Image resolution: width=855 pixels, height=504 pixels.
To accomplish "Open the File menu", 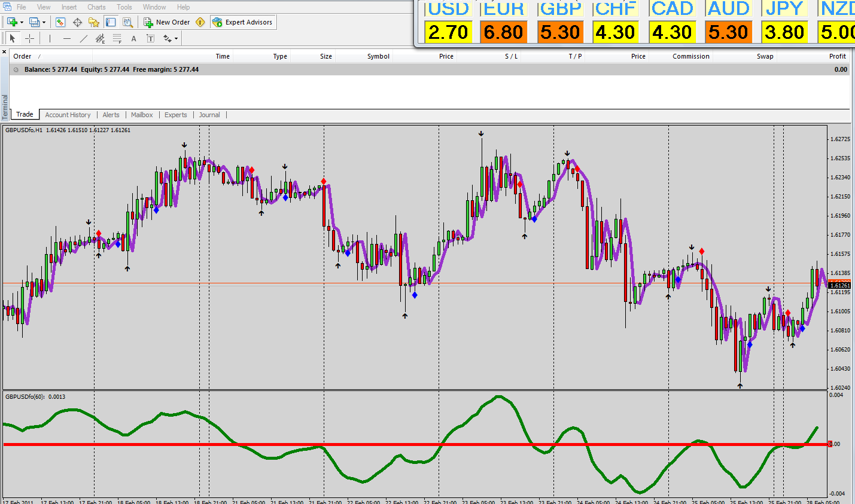I will (x=22, y=7).
